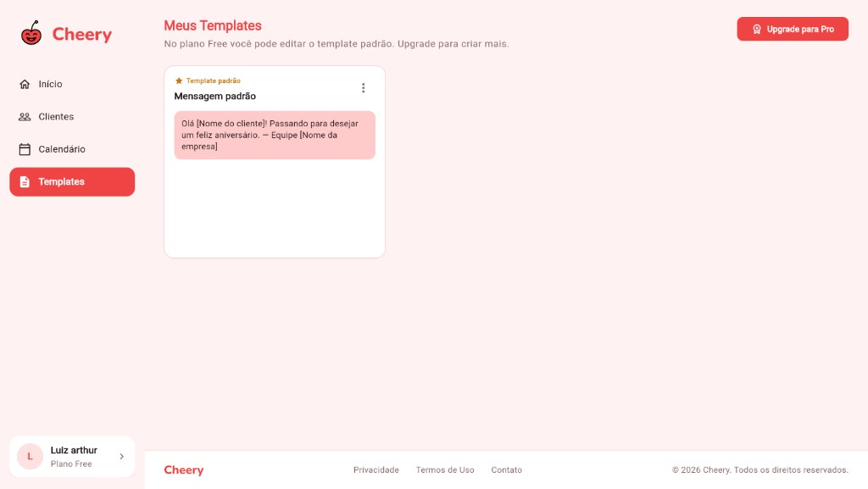Screen dimensions: 868x489
Task: Open the Privacidade footer link
Action: 376,470
